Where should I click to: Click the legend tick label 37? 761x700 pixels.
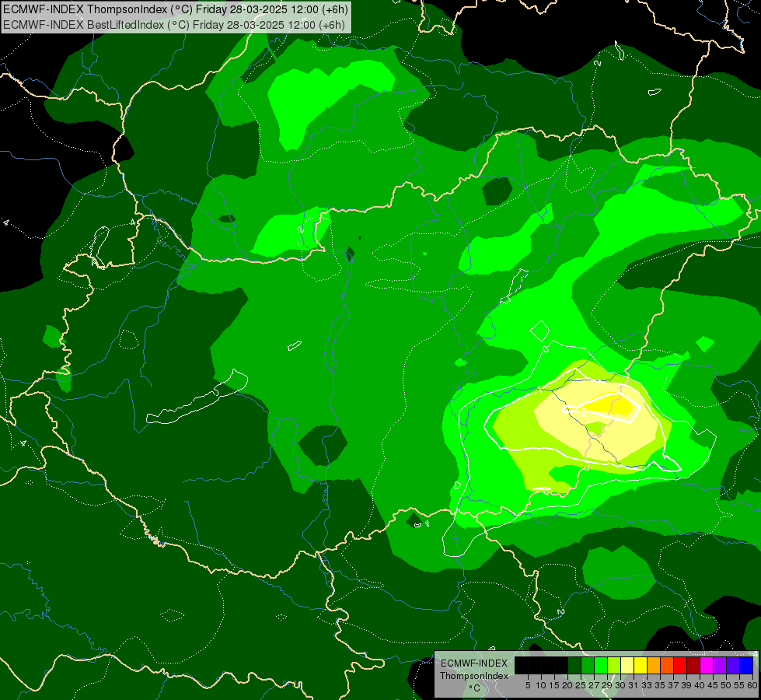click(x=674, y=685)
